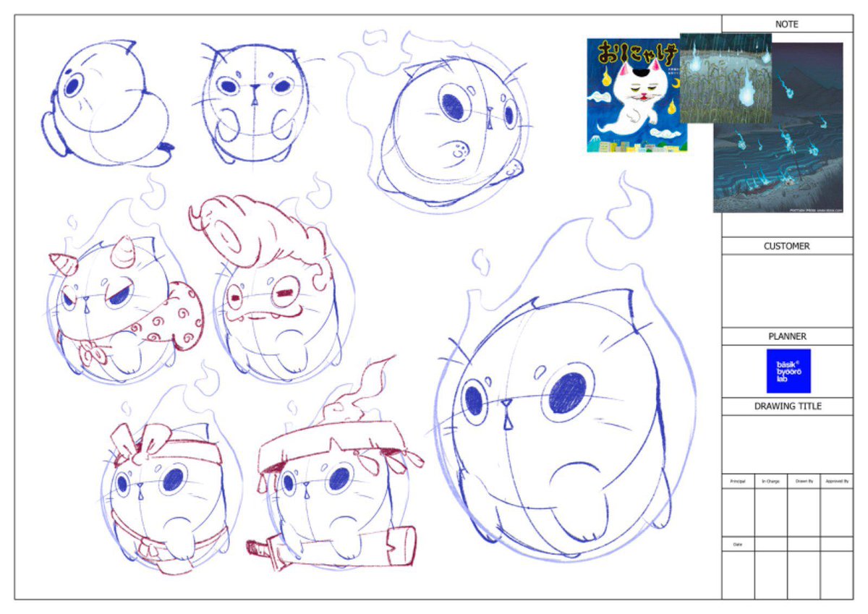Image resolution: width=868 pixels, height=614 pixels.
Task: Click the "Principal" column header
Action: pyautogui.click(x=739, y=481)
